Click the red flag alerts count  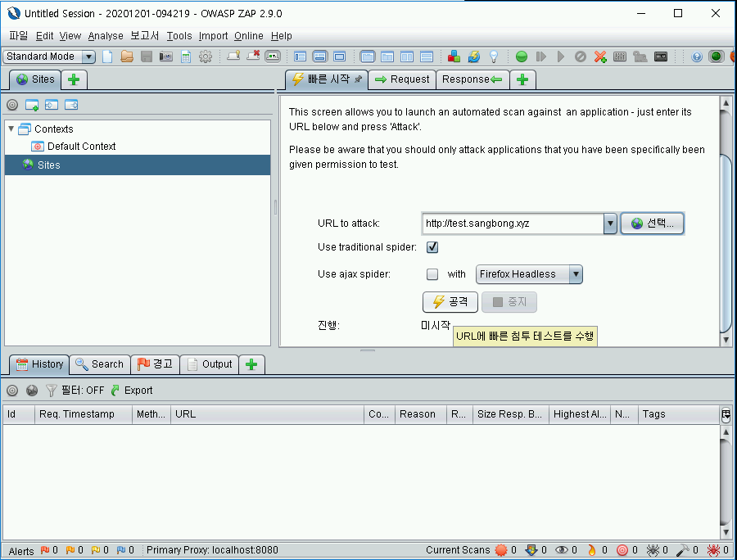pyautogui.click(x=49, y=550)
